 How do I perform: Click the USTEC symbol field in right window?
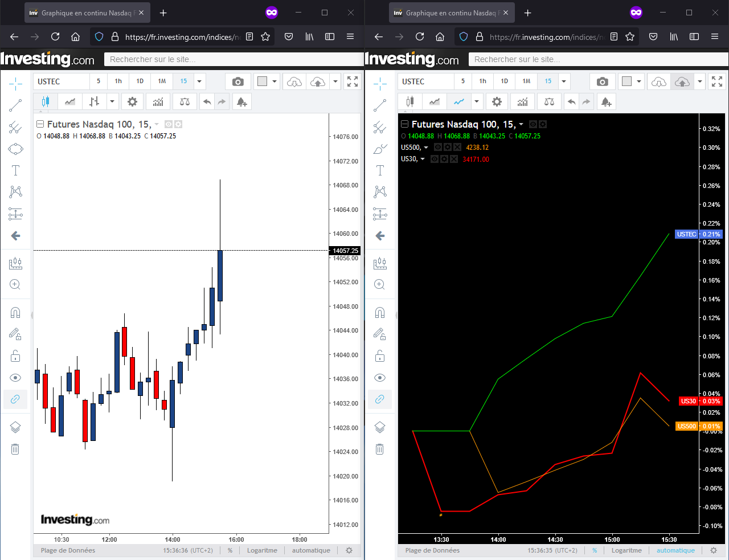pyautogui.click(x=426, y=81)
